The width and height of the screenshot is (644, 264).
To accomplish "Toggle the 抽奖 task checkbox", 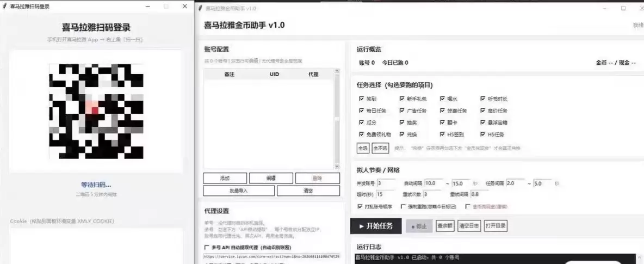I will tap(402, 122).
